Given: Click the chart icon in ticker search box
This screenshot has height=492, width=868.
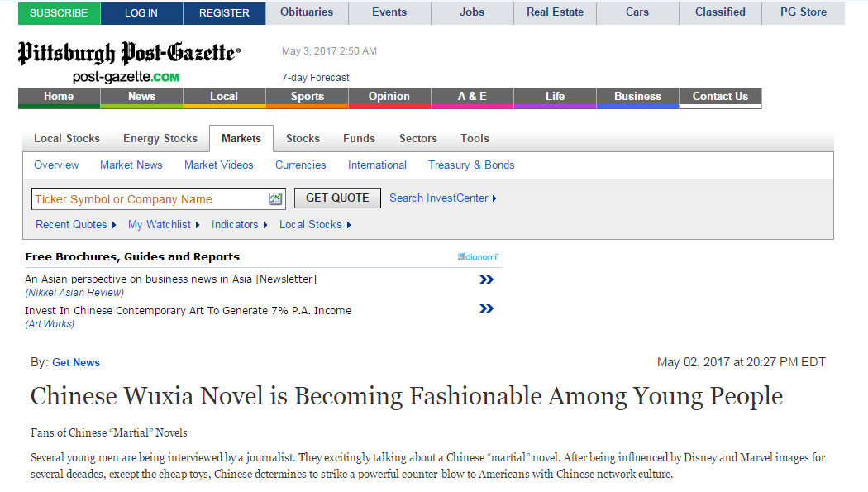Looking at the screenshot, I should point(275,198).
